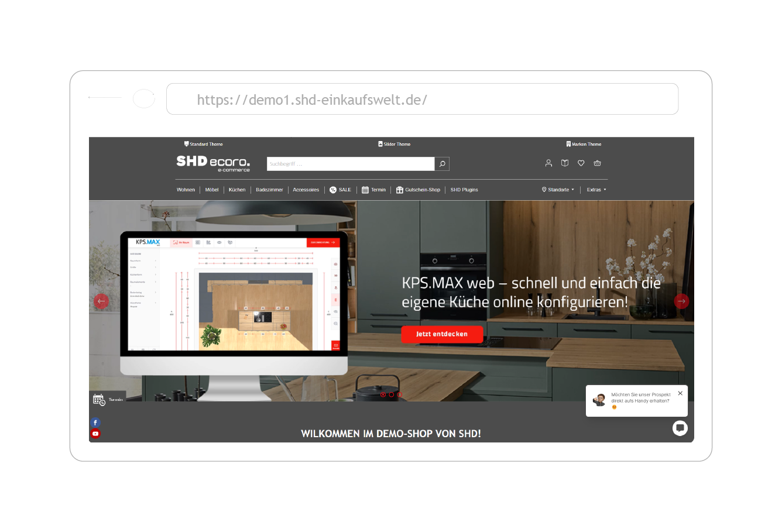
Task: Select the third slider pagination dot
Action: pyautogui.click(x=400, y=394)
